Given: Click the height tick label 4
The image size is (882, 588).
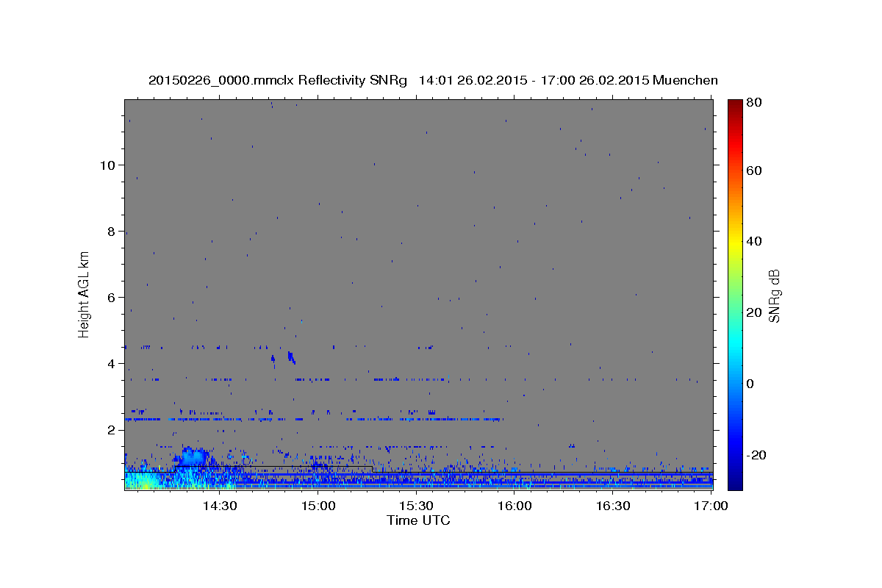Looking at the screenshot, I should coord(110,363).
